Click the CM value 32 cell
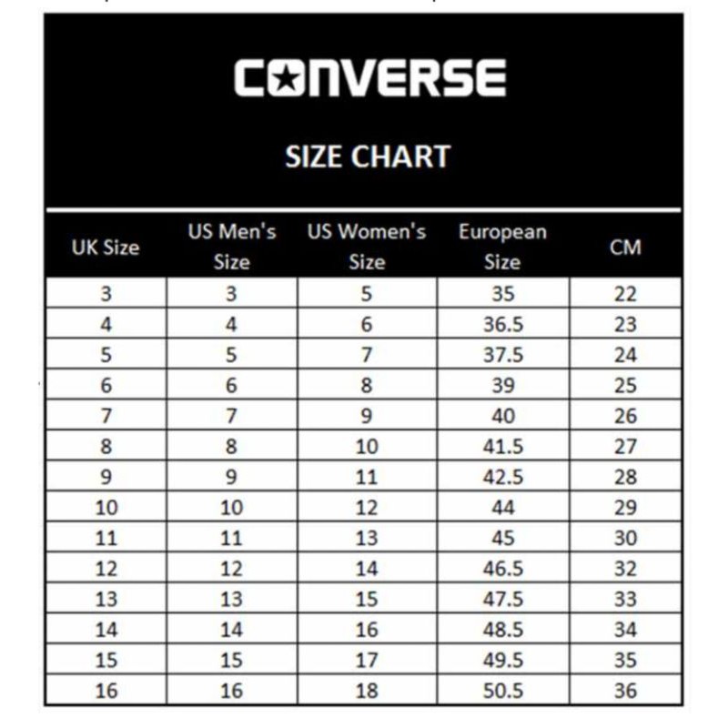 (625, 569)
